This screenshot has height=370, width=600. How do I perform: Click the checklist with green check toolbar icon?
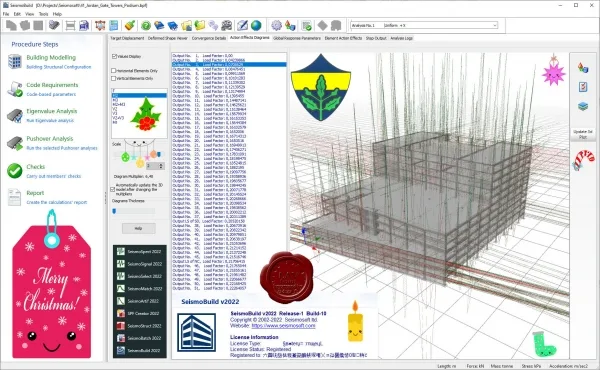click(307, 25)
